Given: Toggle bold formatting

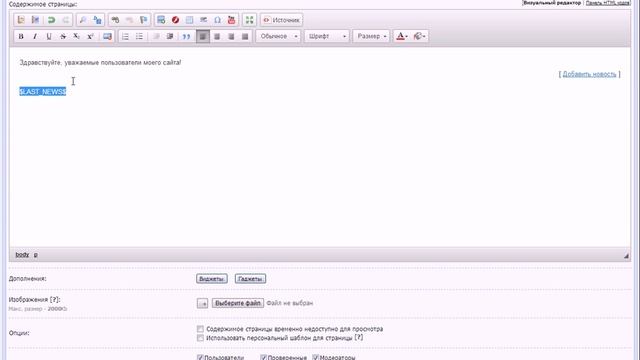Looking at the screenshot, I should click(21, 36).
